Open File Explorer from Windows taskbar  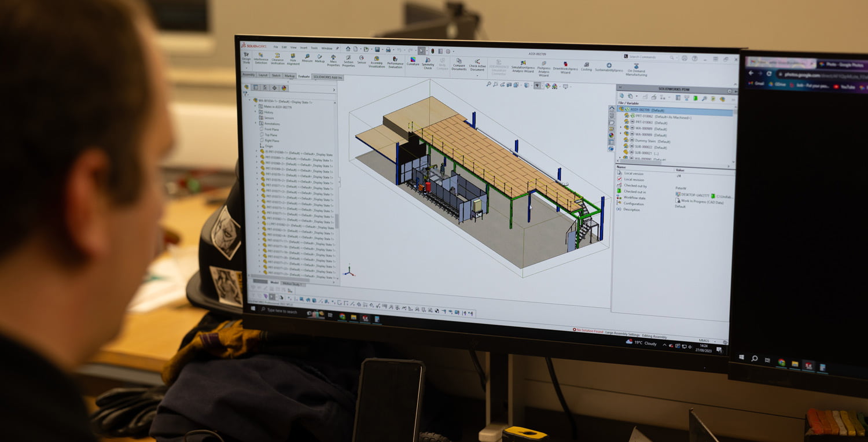(354, 317)
